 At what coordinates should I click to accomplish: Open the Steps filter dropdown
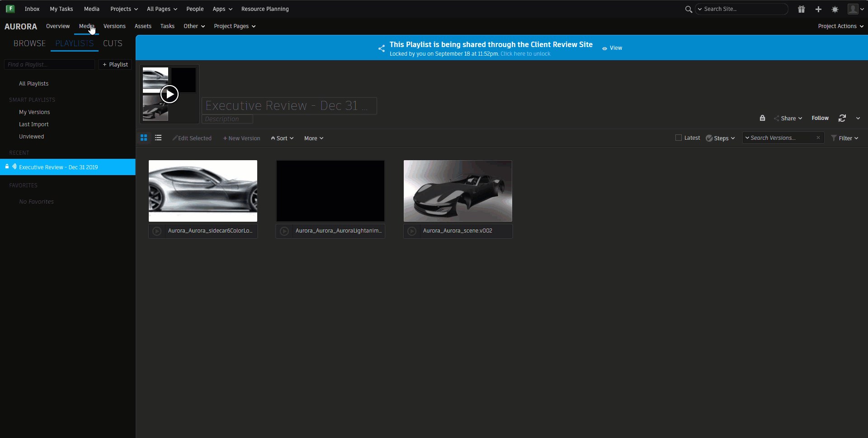coord(721,138)
